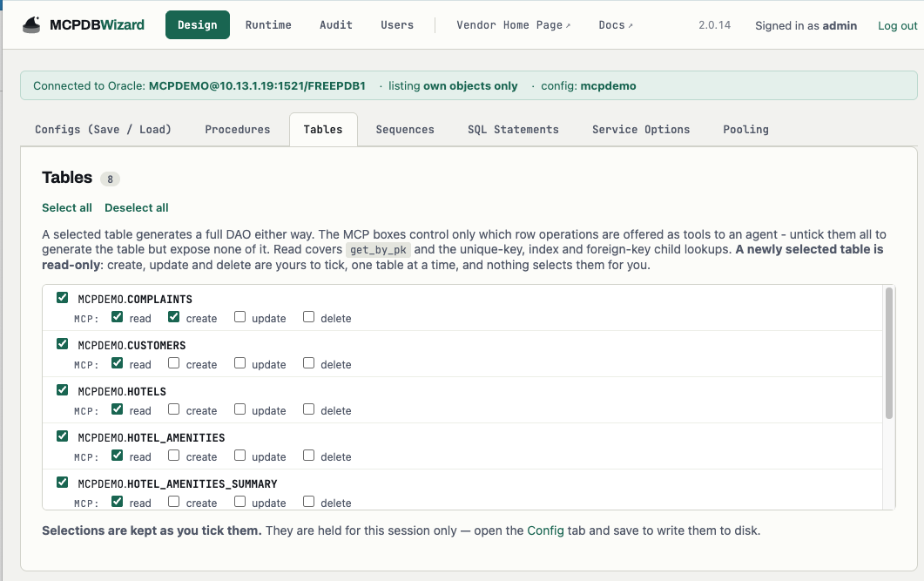Image resolution: width=924 pixels, height=581 pixels.
Task: Switch to the Sequences tab
Action: [x=405, y=129]
